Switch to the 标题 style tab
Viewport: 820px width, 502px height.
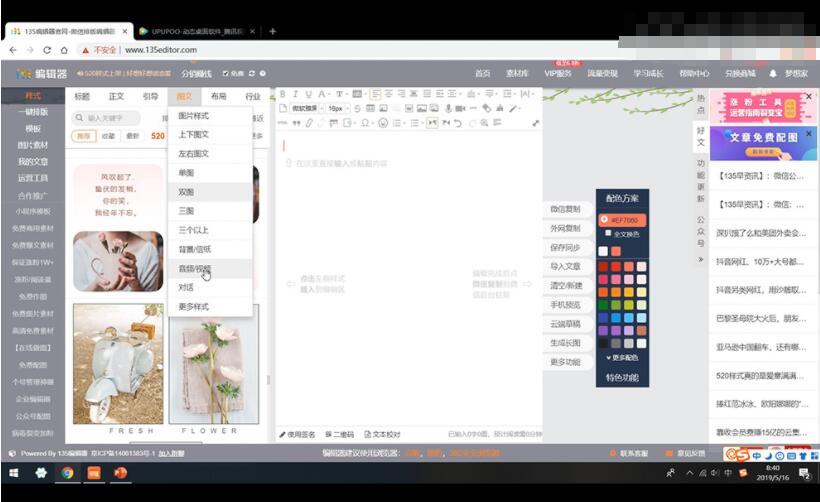click(82, 96)
